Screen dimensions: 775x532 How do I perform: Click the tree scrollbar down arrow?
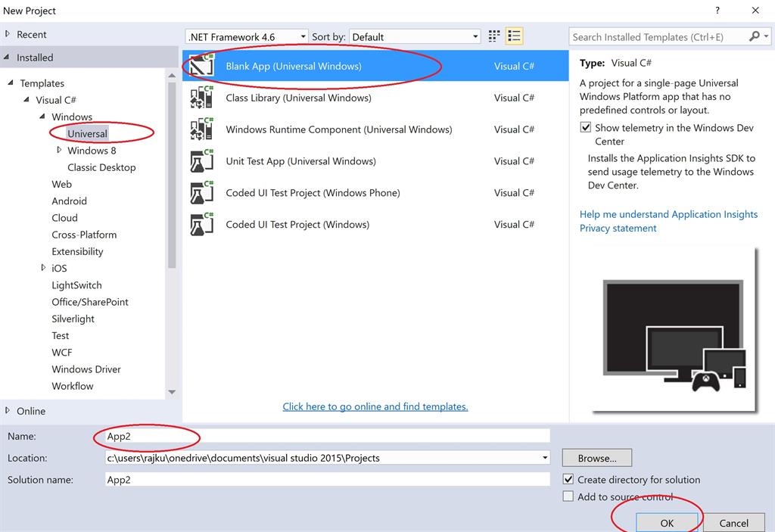tap(172, 392)
